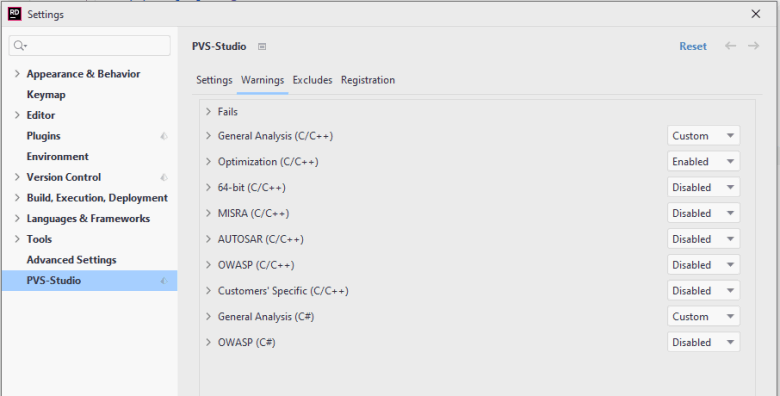Select the Warnings tab
The width and height of the screenshot is (780, 396).
[x=263, y=80]
